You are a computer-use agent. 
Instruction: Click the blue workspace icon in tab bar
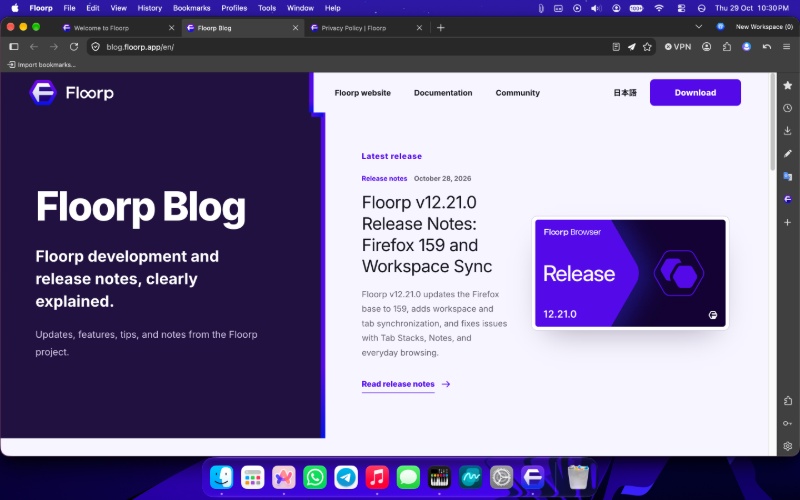[720, 27]
